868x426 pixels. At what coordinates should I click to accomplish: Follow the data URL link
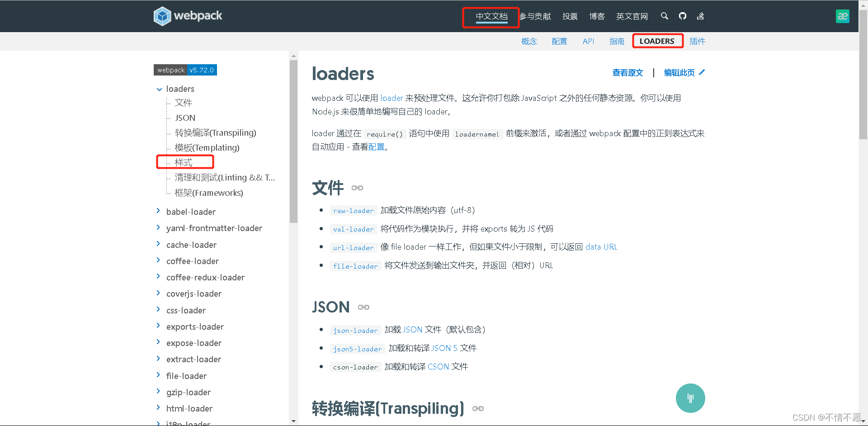point(601,247)
